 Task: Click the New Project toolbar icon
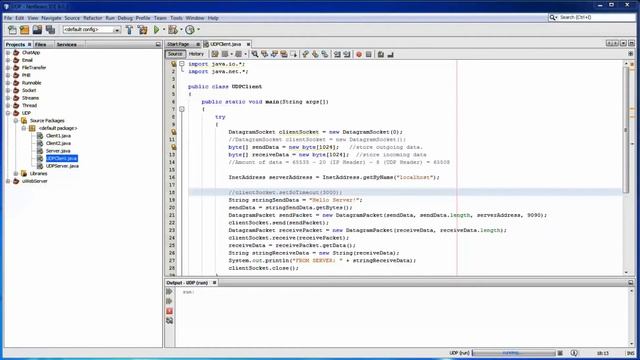(x=24, y=29)
